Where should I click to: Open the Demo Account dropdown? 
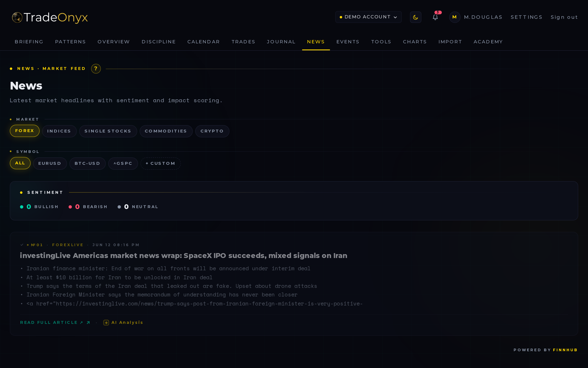[368, 17]
